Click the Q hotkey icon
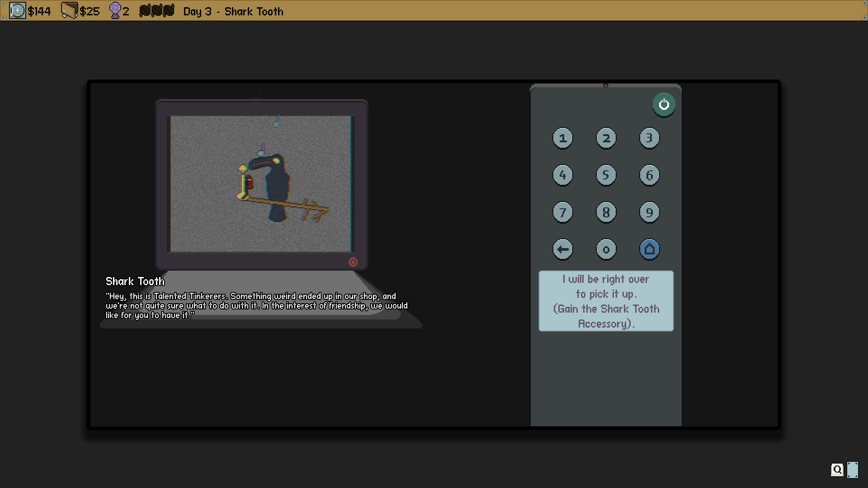 [837, 469]
